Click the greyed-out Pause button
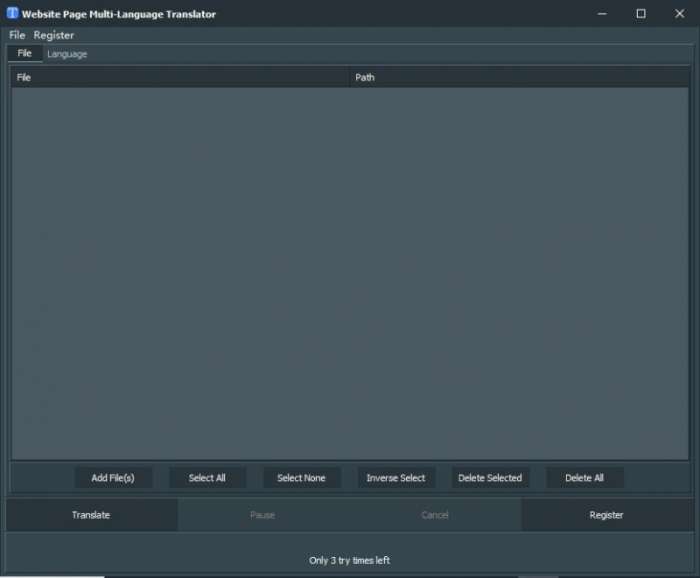 point(263,515)
